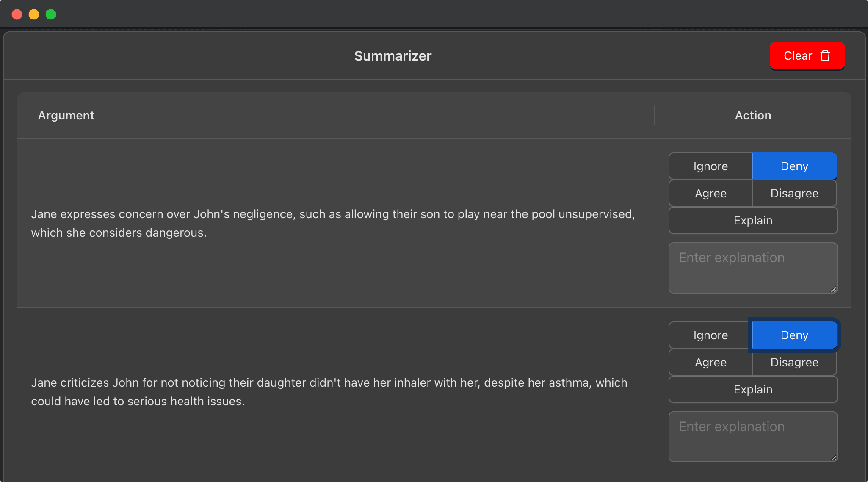The image size is (868, 482).
Task: Click the Deny button for pool argument
Action: [x=794, y=166]
